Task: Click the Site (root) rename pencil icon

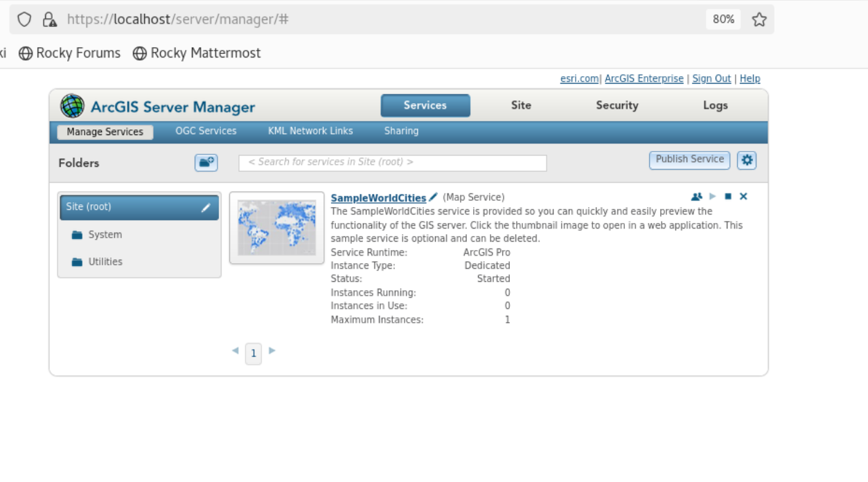Action: (x=206, y=207)
